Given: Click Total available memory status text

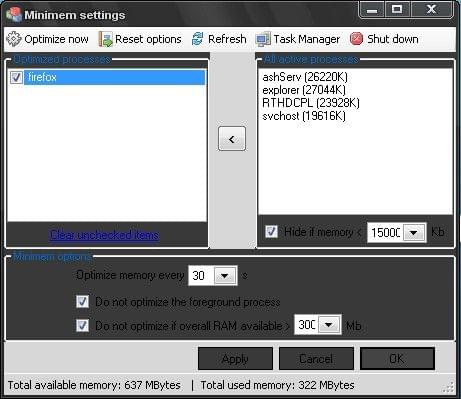Looking at the screenshot, I should tap(94, 385).
